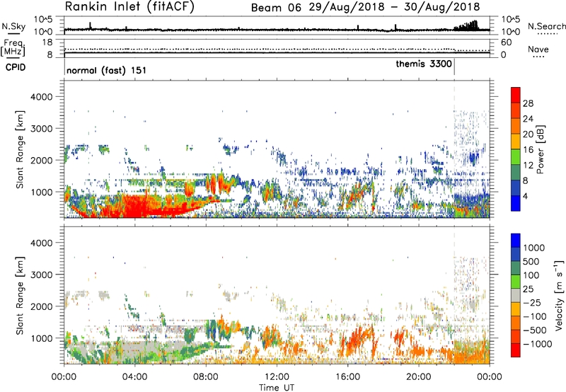Select the "100" velocity colorbar label
This screenshot has width=566, height=392.
coord(531,275)
